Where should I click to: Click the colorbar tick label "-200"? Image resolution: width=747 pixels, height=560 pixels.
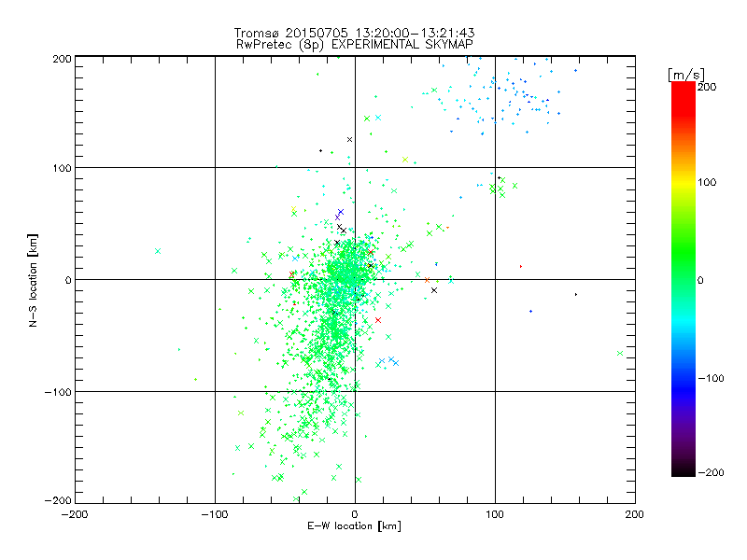tap(711, 472)
